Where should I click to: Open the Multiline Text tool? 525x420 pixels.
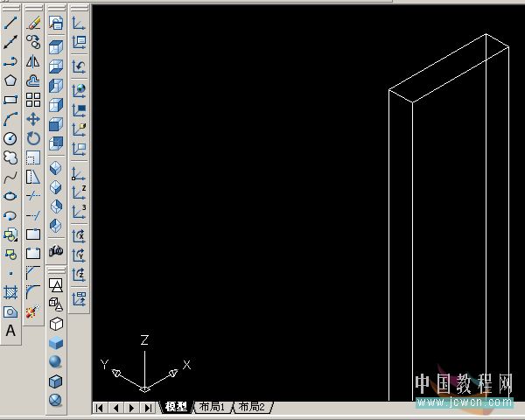(10, 331)
